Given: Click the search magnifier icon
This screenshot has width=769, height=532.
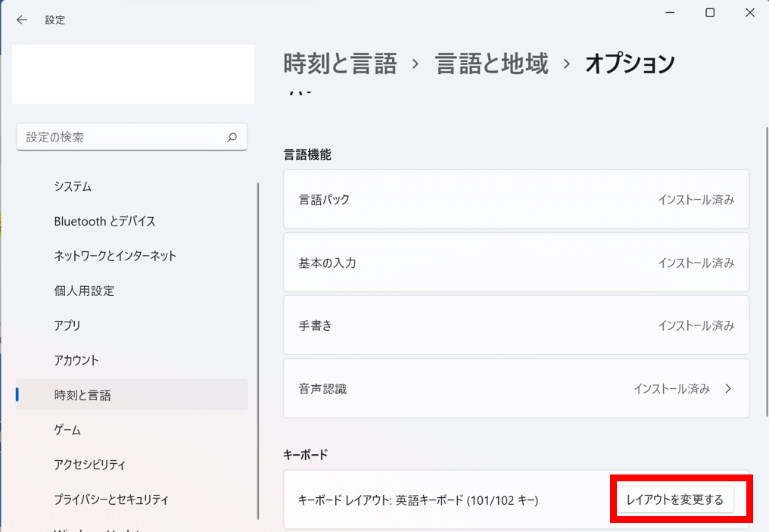Looking at the screenshot, I should point(232,138).
